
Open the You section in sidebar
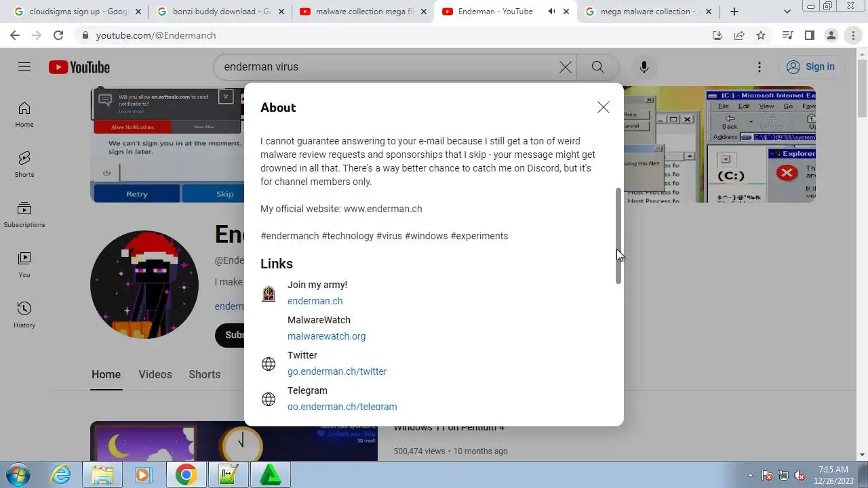pyautogui.click(x=24, y=265)
